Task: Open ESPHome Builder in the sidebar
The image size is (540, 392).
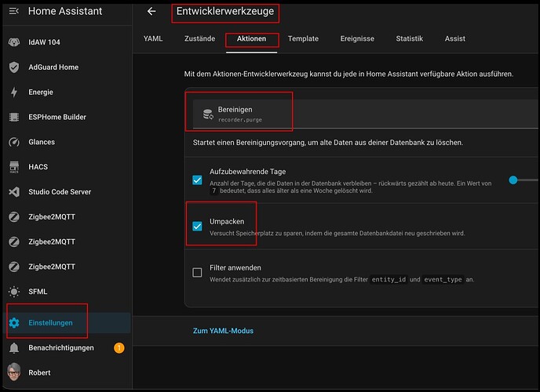Action: 68,118
